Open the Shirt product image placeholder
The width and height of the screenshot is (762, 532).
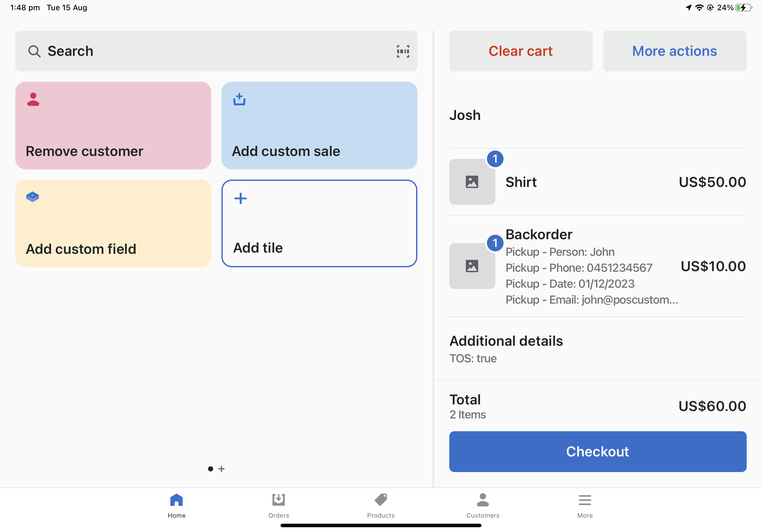tap(472, 182)
